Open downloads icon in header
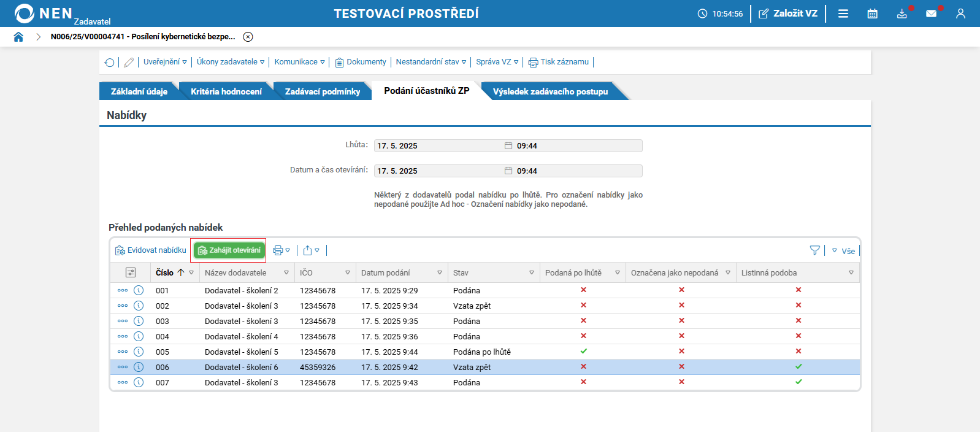Image resolution: width=980 pixels, height=432 pixels. [x=902, y=13]
